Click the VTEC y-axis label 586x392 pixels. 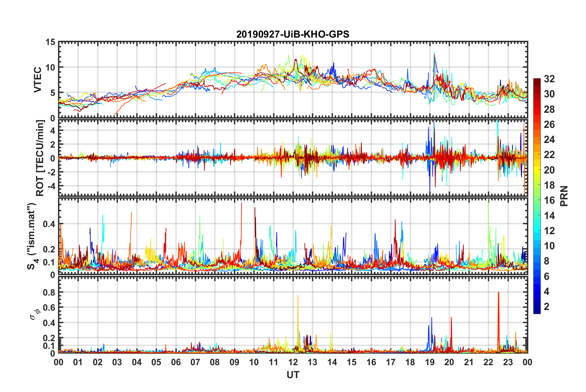(x=38, y=80)
